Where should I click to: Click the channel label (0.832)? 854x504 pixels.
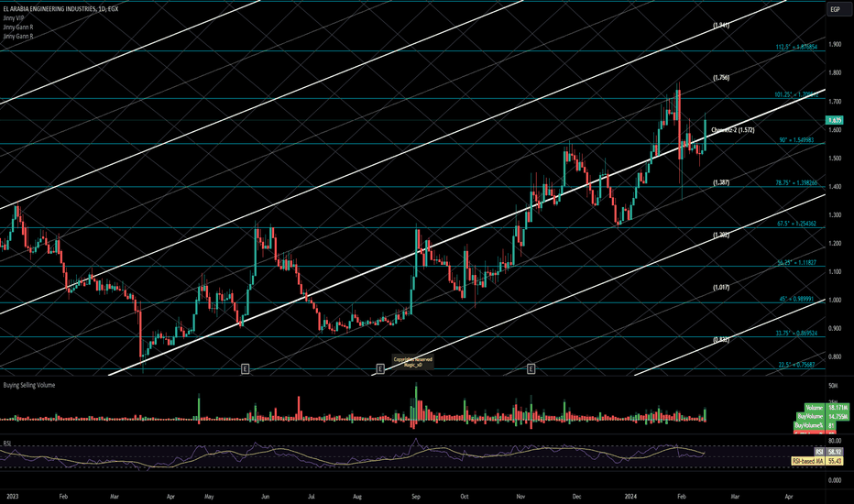point(721,339)
